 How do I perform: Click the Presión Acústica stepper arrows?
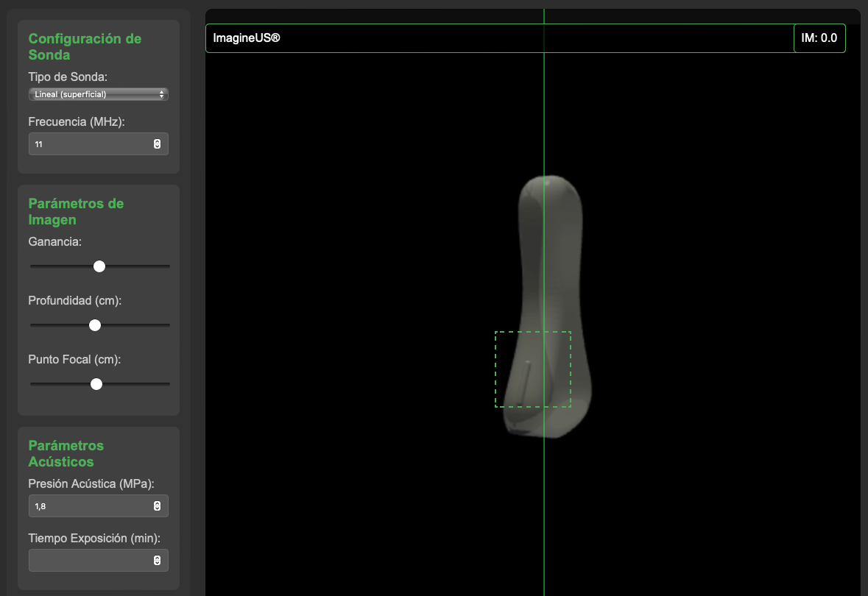(x=157, y=506)
